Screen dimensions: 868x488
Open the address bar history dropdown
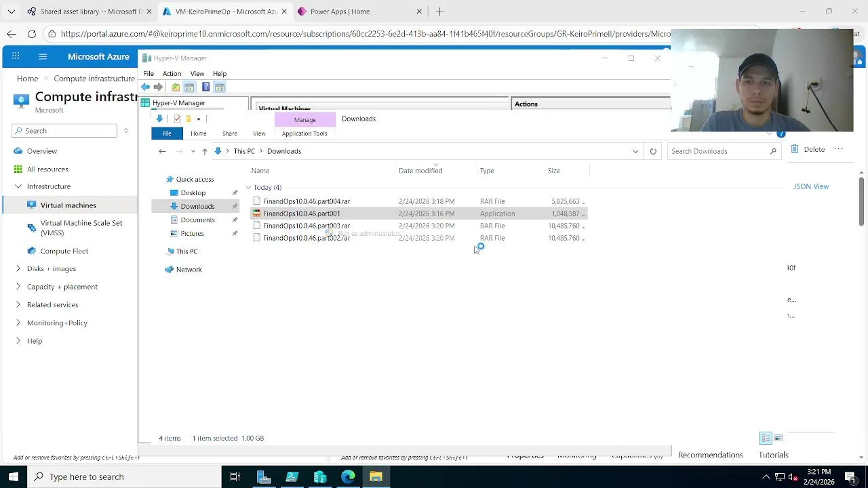(635, 151)
